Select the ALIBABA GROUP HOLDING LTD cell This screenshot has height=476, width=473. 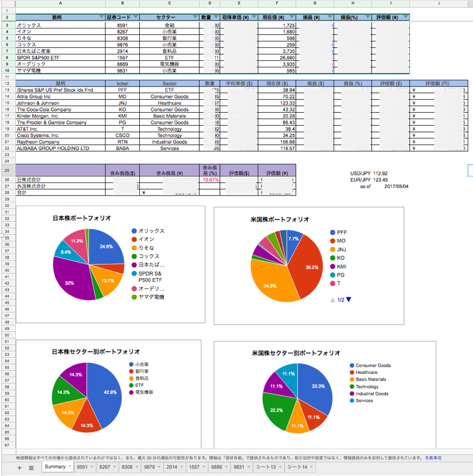(x=60, y=148)
